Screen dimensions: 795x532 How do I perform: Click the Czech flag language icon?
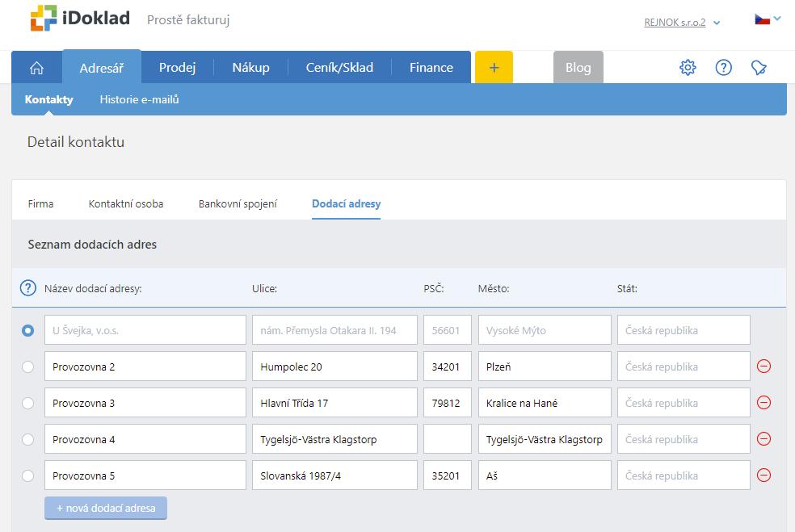(762, 19)
